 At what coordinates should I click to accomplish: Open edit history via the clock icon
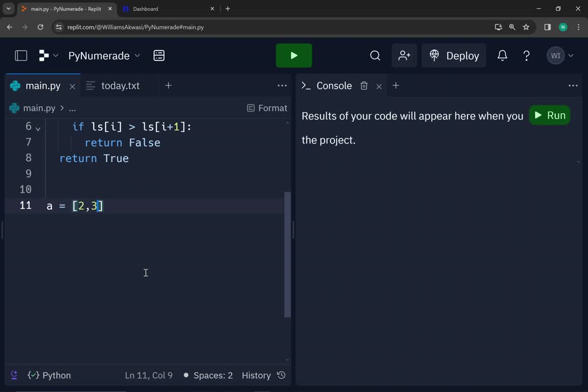[x=281, y=375]
